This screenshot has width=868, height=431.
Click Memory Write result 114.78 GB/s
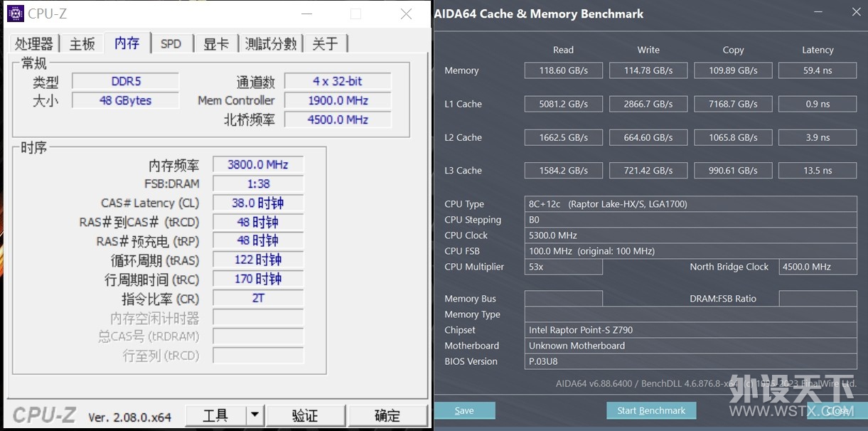[648, 70]
